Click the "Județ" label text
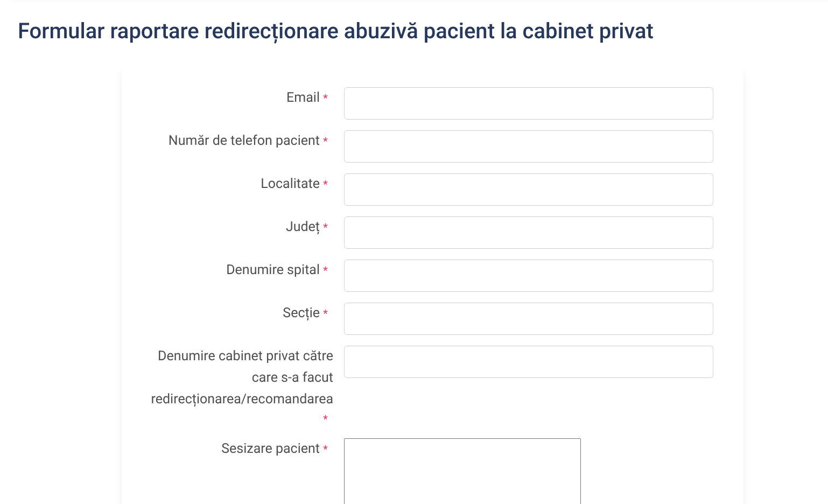Viewport: 828px width, 504px height. [x=303, y=227]
